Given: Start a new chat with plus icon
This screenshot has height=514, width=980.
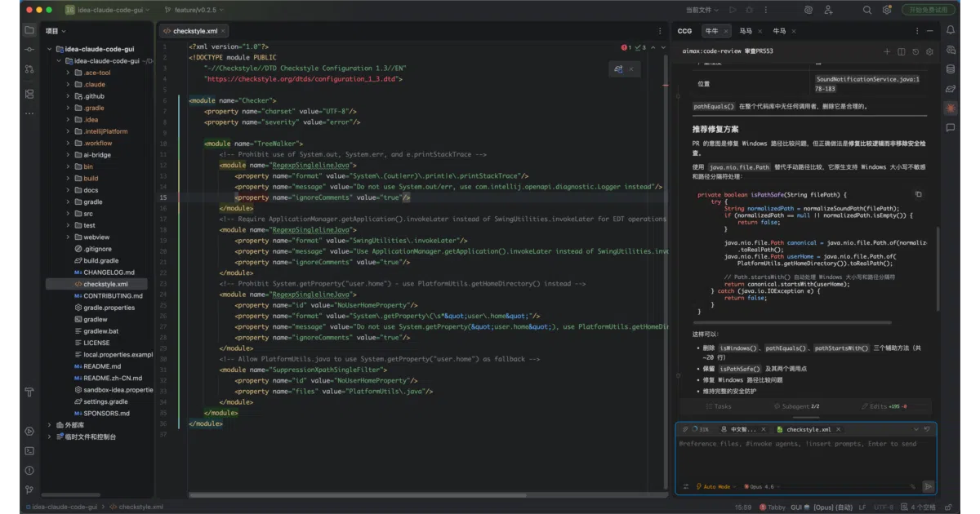Looking at the screenshot, I should point(887,51).
